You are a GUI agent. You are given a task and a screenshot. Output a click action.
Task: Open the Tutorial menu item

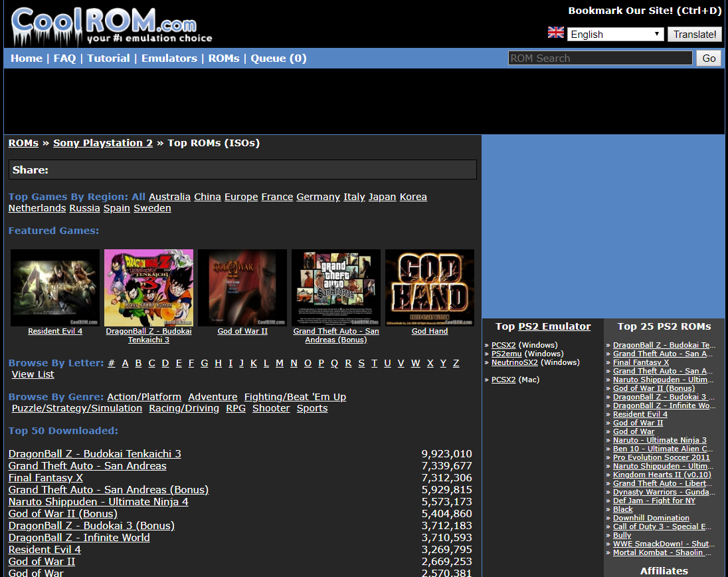pyautogui.click(x=109, y=58)
